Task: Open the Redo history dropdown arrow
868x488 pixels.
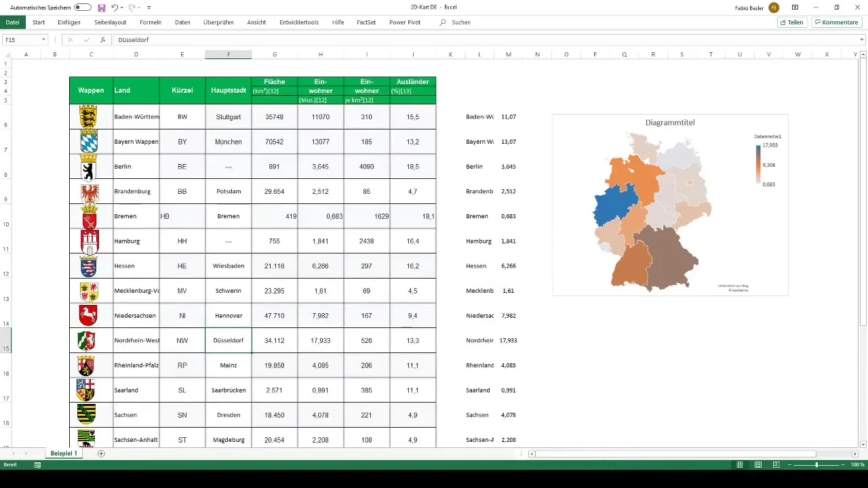Action: [140, 7]
